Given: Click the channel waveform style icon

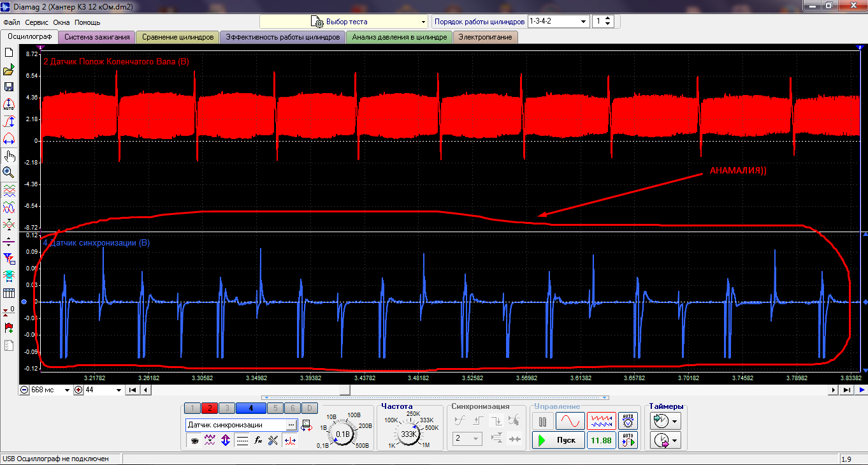Looking at the screenshot, I should [209, 439].
